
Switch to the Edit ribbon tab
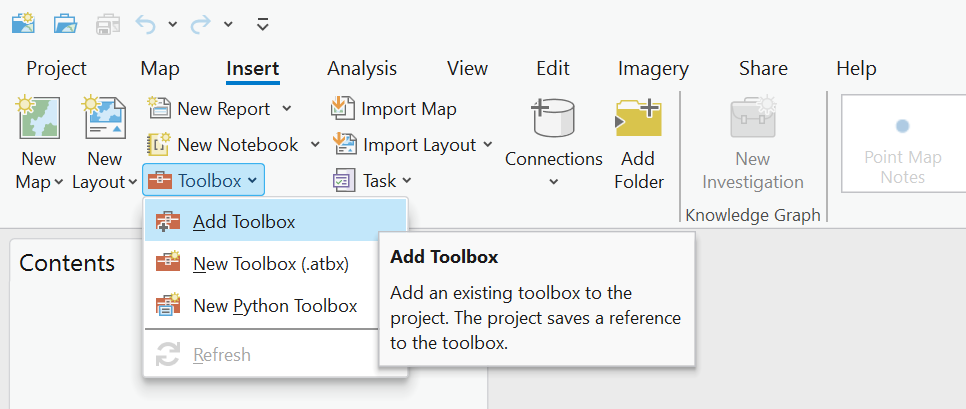click(553, 68)
